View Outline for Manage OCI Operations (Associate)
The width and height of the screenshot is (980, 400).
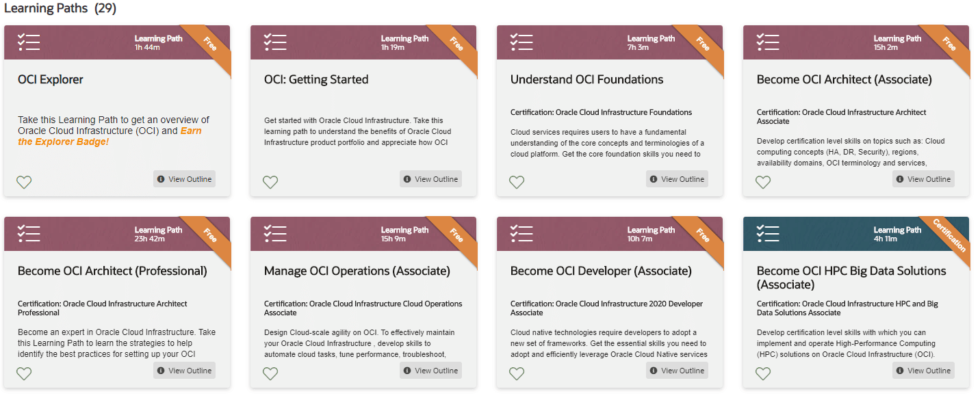coord(430,370)
